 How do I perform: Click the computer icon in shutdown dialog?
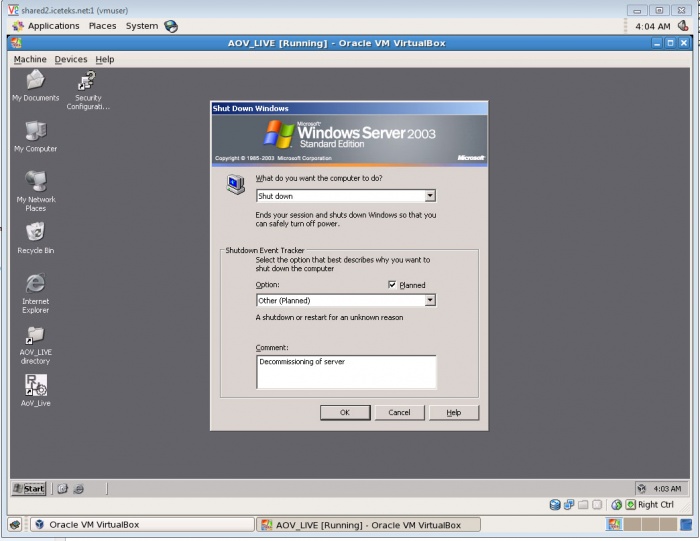[235, 184]
